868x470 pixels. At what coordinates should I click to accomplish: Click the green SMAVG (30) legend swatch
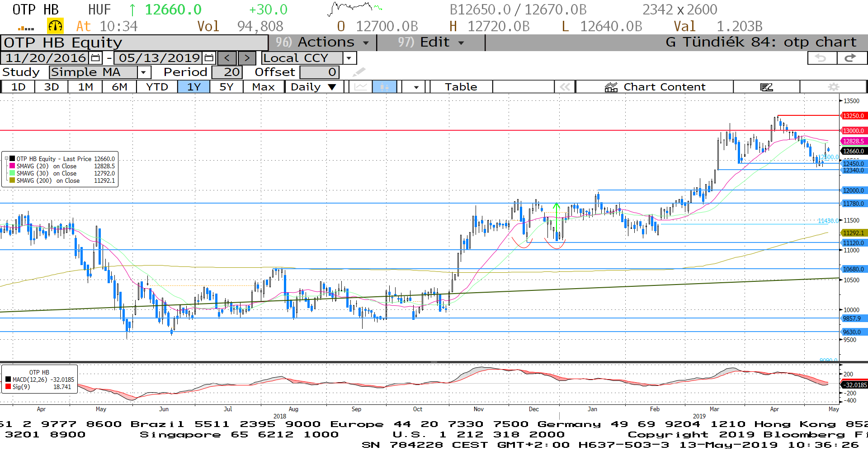pos(12,173)
